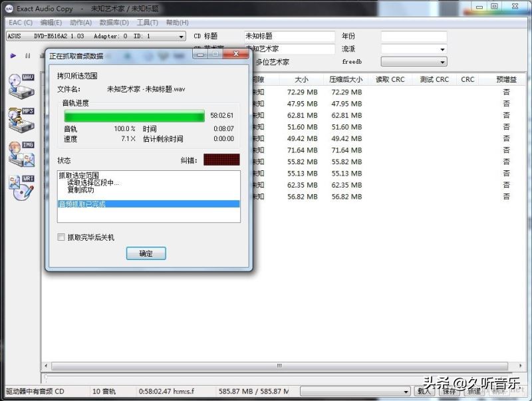
Task: Close the extraction dialog with red X
Action: point(236,54)
